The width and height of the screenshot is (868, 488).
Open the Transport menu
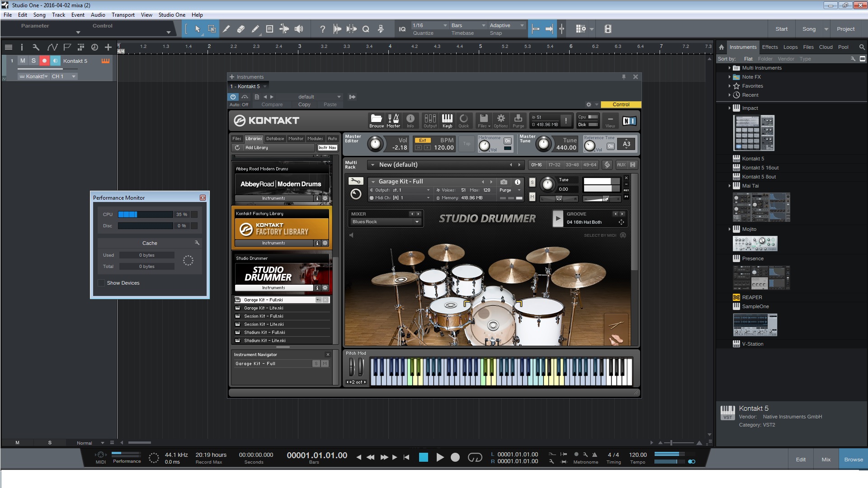(123, 15)
